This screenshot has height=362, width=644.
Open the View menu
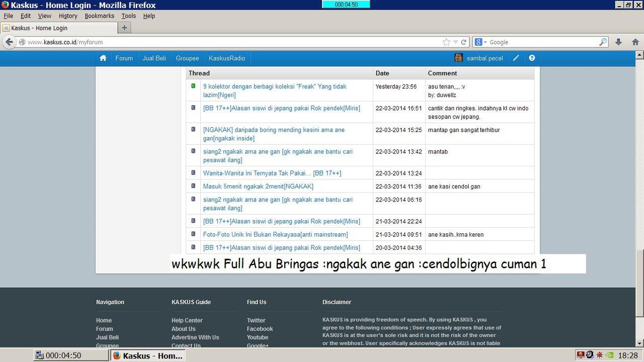click(x=44, y=16)
